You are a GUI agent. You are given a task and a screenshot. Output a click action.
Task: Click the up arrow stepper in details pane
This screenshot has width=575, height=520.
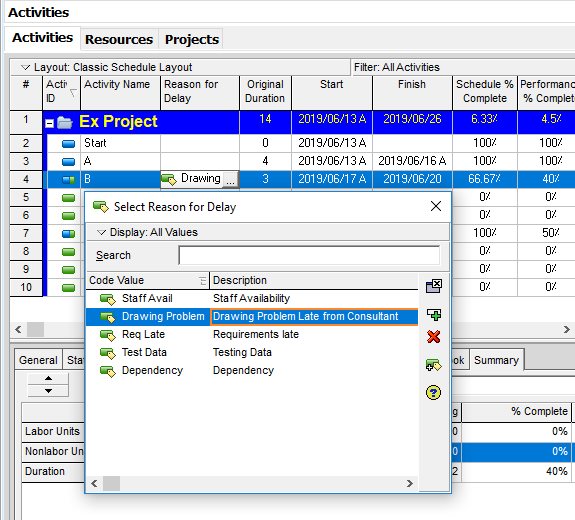point(48,378)
